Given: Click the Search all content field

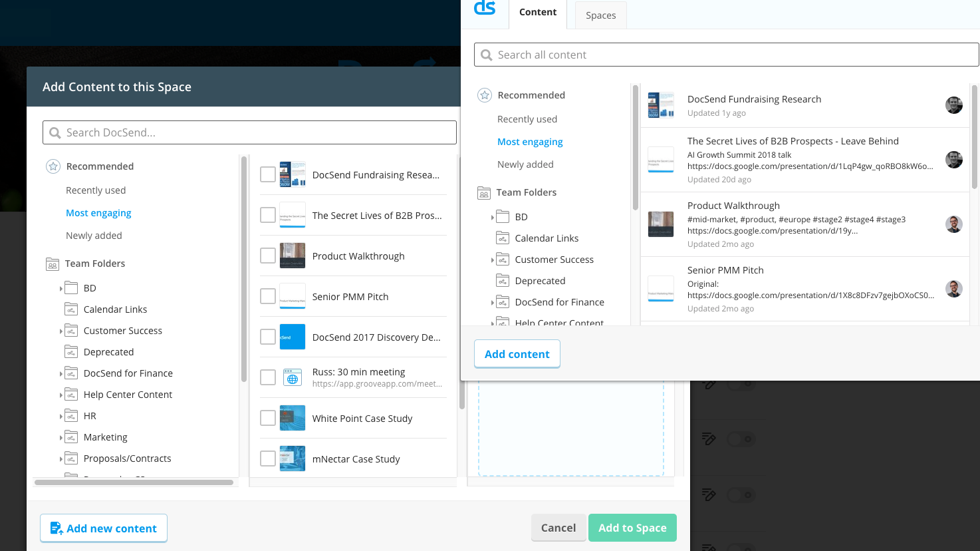Looking at the screenshot, I should 726,55.
